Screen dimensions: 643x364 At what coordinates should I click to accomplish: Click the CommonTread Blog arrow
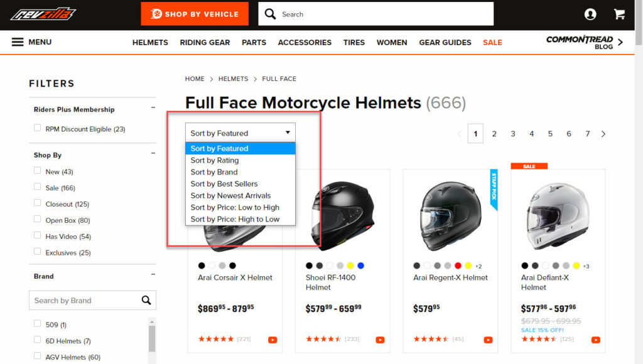620,42
